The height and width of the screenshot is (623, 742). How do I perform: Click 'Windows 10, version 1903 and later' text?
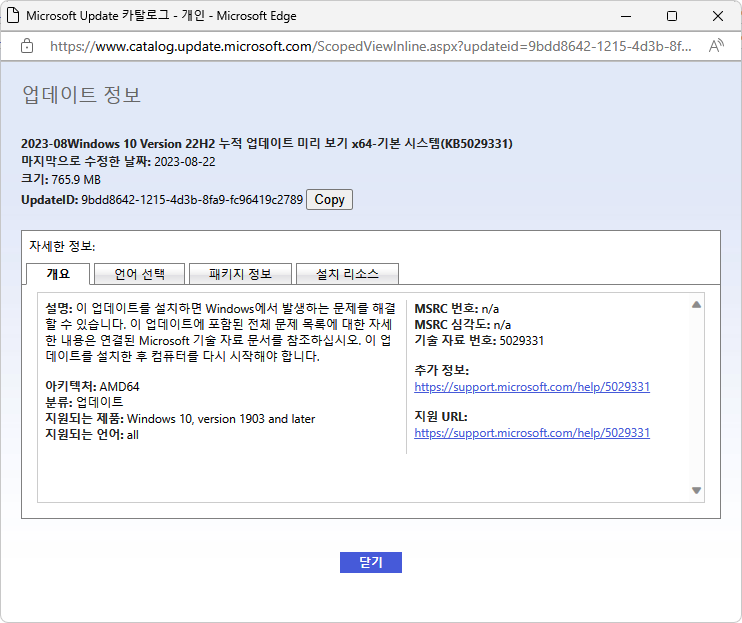pos(221,419)
